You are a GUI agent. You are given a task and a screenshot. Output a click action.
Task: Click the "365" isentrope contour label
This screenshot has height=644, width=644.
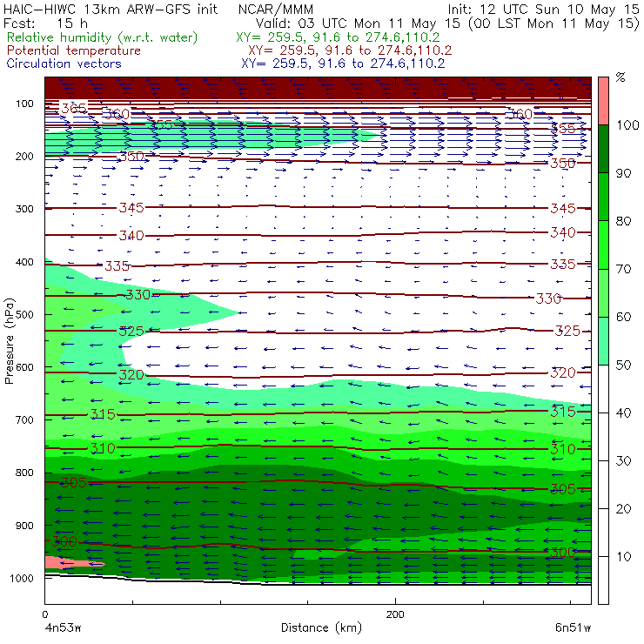(74, 109)
